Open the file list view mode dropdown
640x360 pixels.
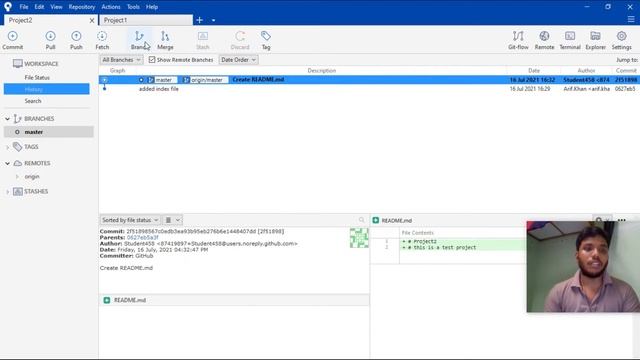click(x=172, y=220)
